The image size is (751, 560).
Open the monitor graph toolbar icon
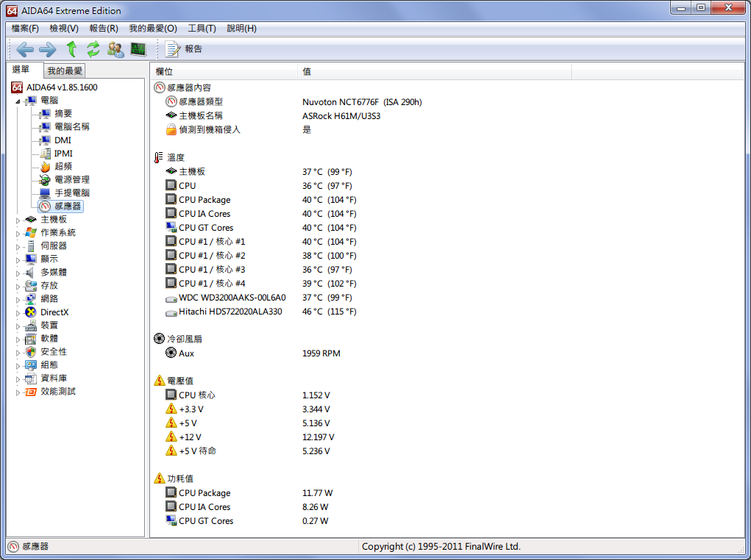point(138,49)
